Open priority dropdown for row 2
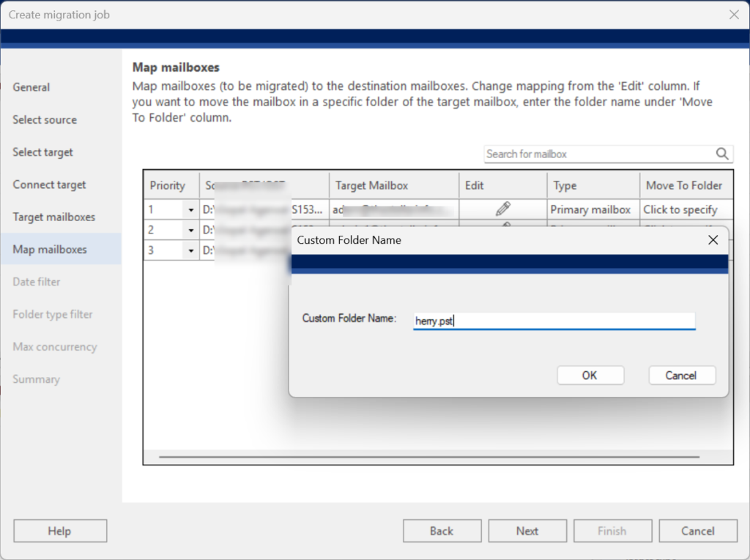 point(191,230)
